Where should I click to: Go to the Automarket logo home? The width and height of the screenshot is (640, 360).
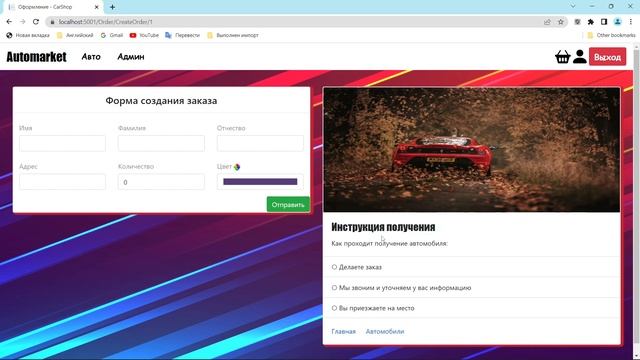(36, 57)
